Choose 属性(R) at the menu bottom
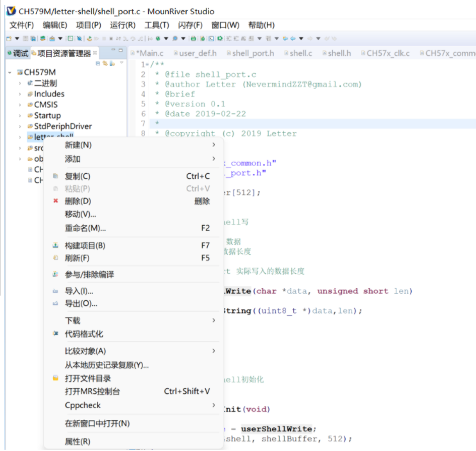 tap(133, 441)
